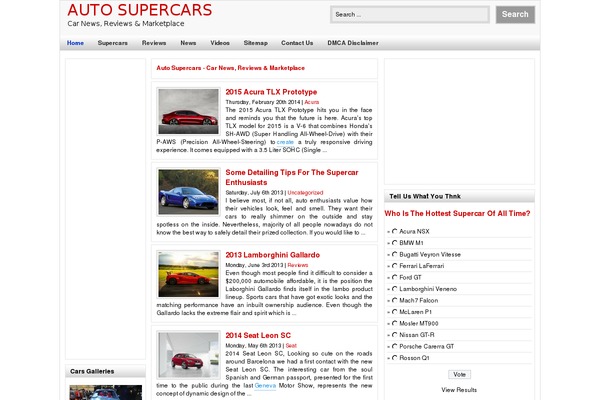The image size is (600, 400).
Task: Open the Acura category link
Action: pos(311,102)
